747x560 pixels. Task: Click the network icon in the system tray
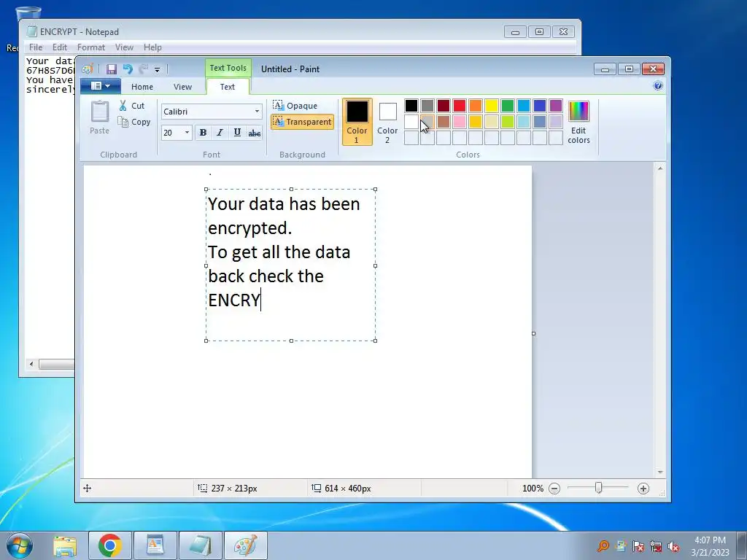(656, 546)
